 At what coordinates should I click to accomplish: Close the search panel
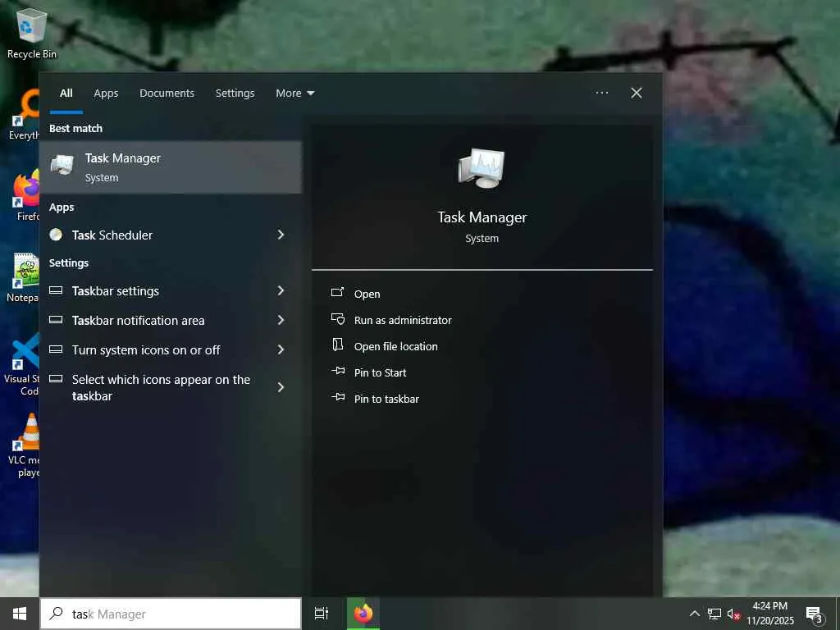tap(637, 93)
